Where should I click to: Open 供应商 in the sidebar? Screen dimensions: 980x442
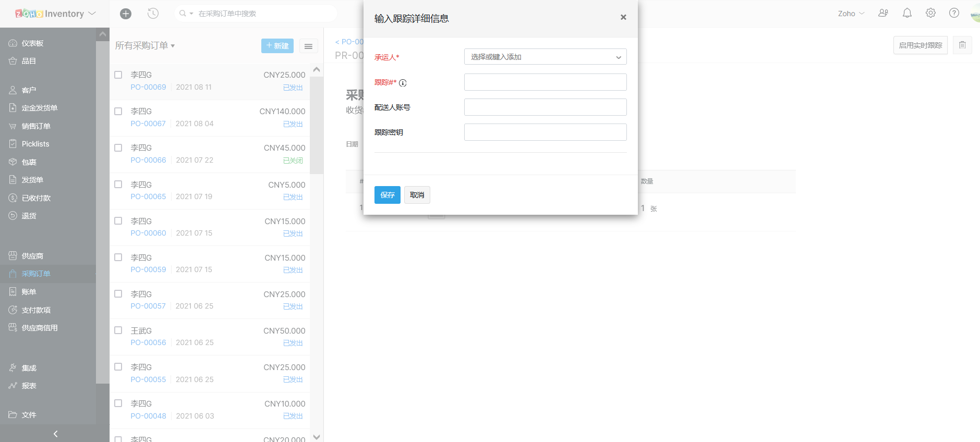click(32, 256)
